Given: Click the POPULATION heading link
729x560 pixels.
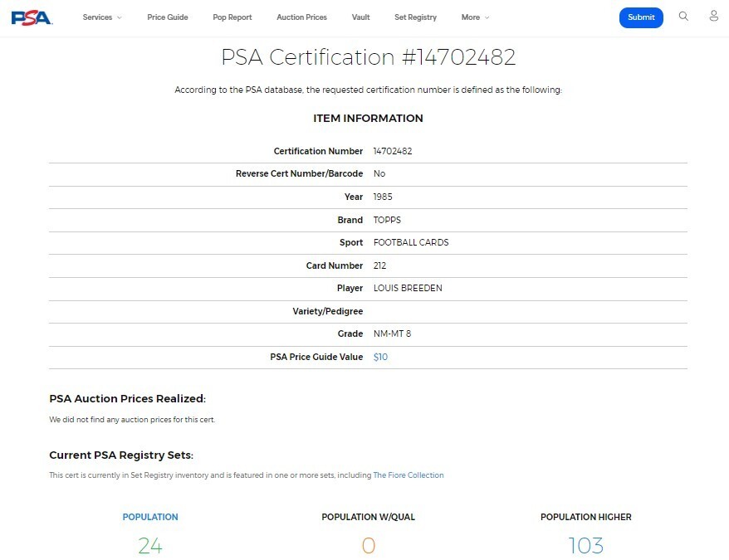Looking at the screenshot, I should pos(150,517).
